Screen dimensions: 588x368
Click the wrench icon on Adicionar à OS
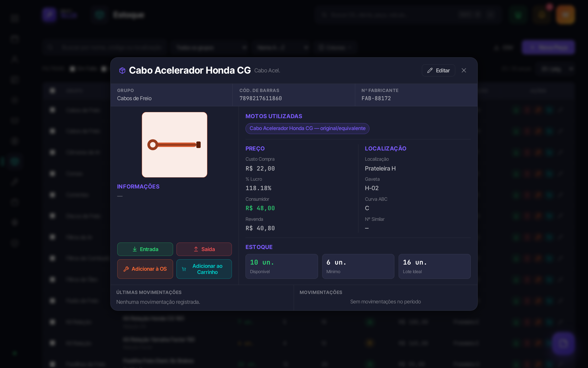click(126, 269)
